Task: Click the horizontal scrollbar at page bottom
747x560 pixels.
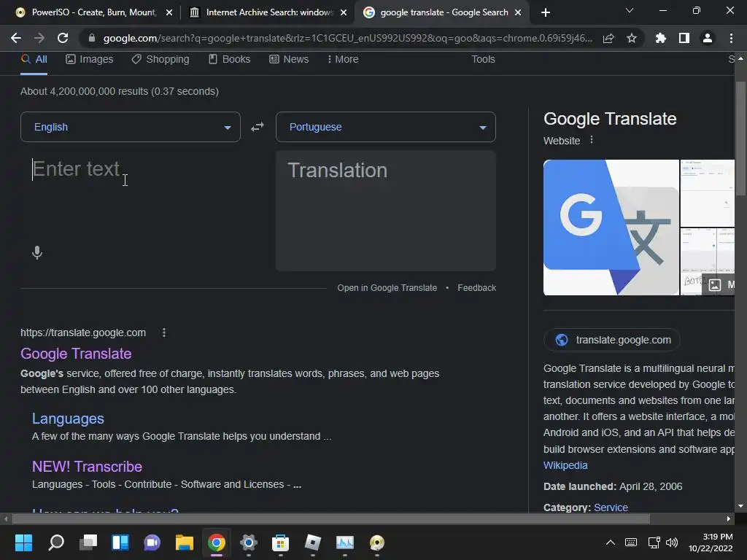Action: pyautogui.click(x=331, y=518)
